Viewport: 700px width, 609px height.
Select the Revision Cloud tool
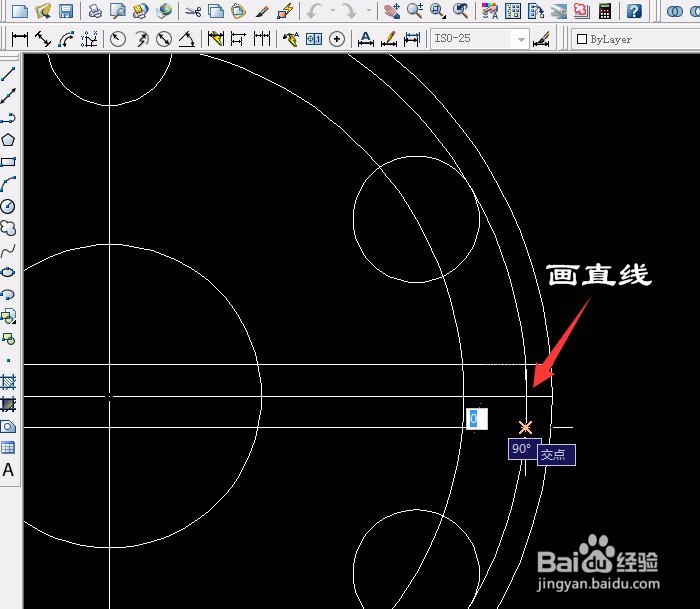click(x=8, y=228)
